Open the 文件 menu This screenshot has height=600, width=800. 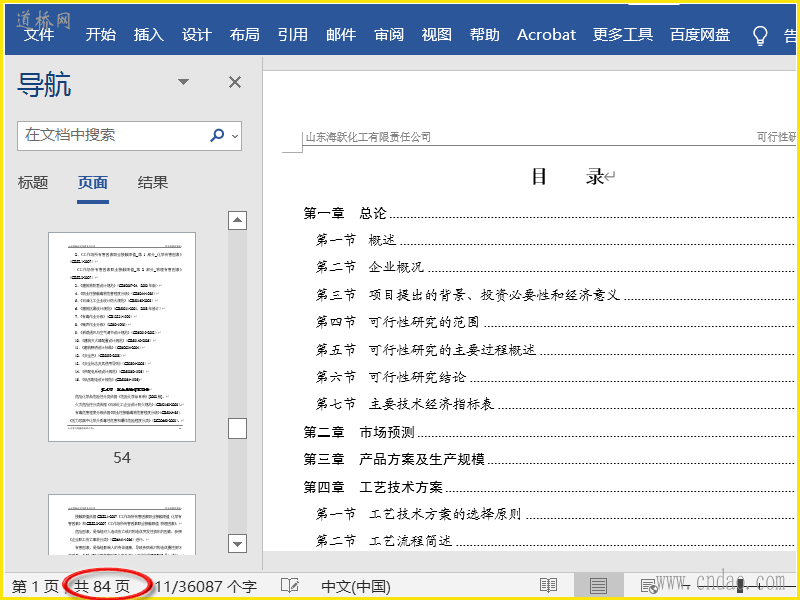[x=39, y=35]
